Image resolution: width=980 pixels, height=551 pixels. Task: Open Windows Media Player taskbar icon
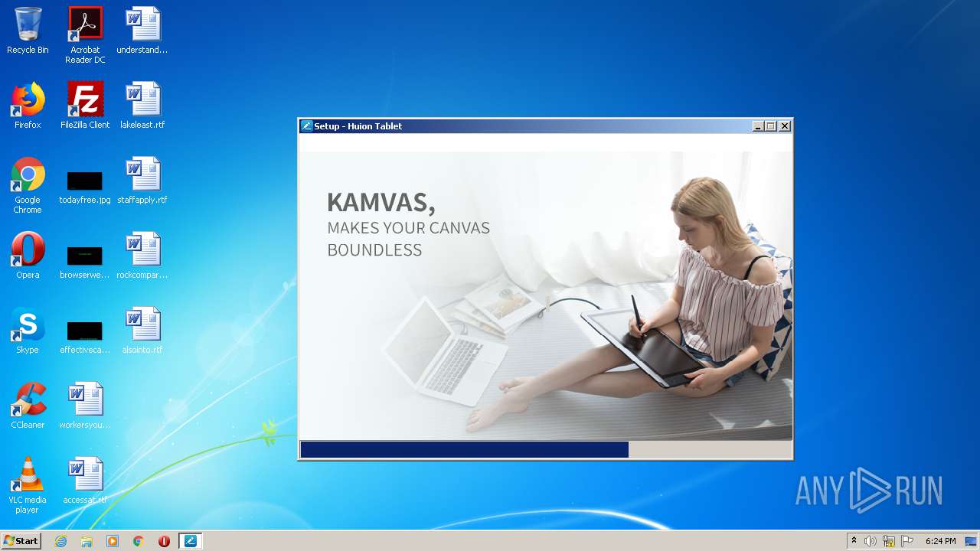(113, 541)
